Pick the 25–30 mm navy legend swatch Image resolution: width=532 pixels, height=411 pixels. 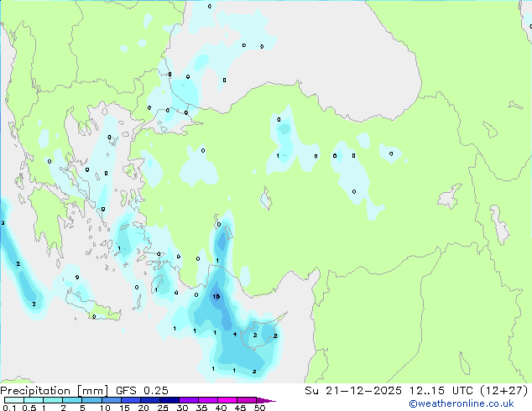(x=169, y=400)
